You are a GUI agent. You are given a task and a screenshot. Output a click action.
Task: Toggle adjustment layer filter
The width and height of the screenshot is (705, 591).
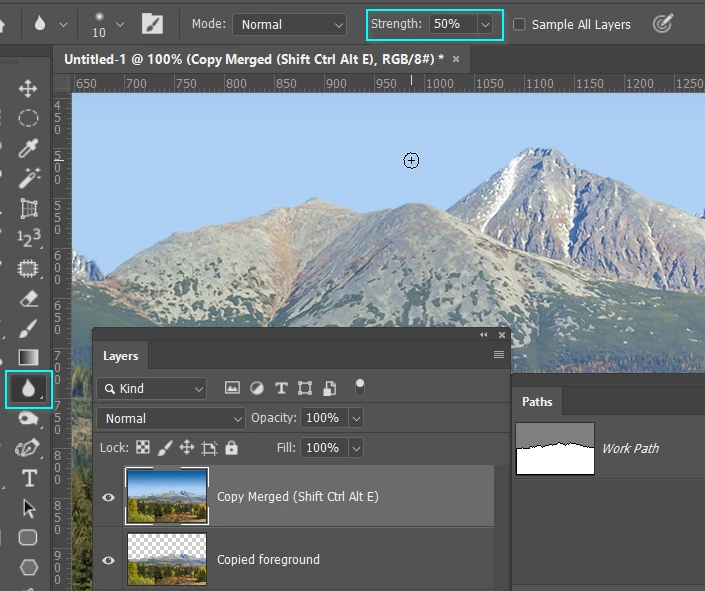257,388
